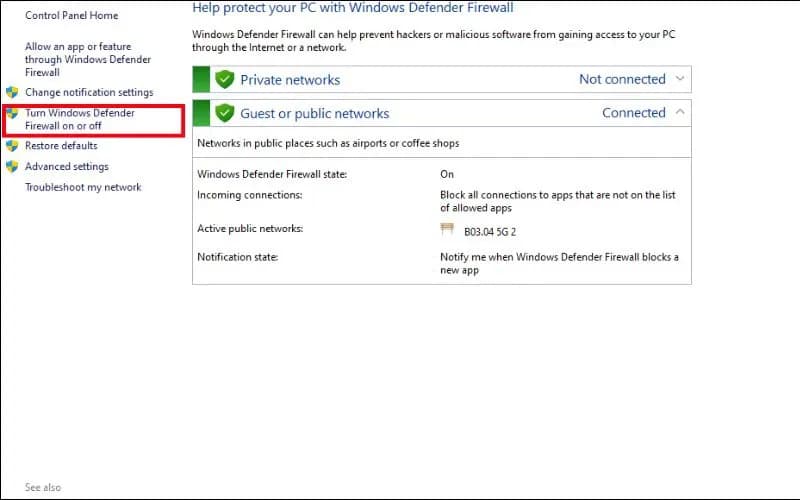Image resolution: width=800 pixels, height=500 pixels.
Task: Expand the Private networks section chevron
Action: click(680, 79)
